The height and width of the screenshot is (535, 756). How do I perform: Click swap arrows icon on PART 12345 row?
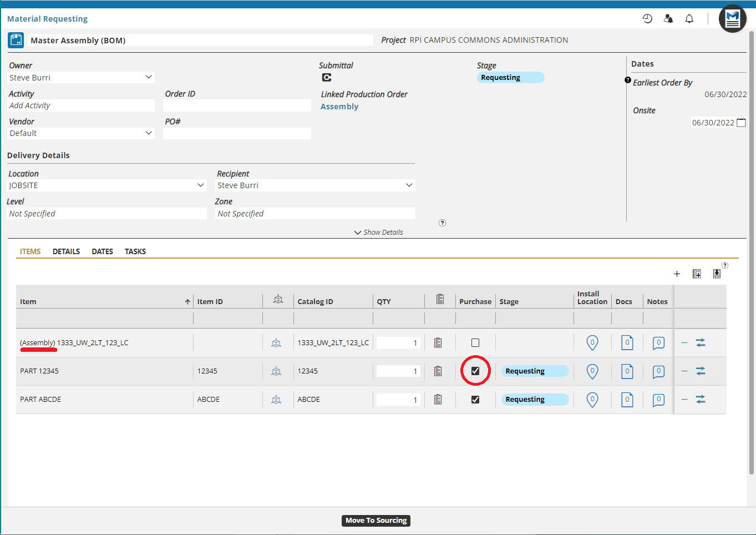click(x=701, y=371)
